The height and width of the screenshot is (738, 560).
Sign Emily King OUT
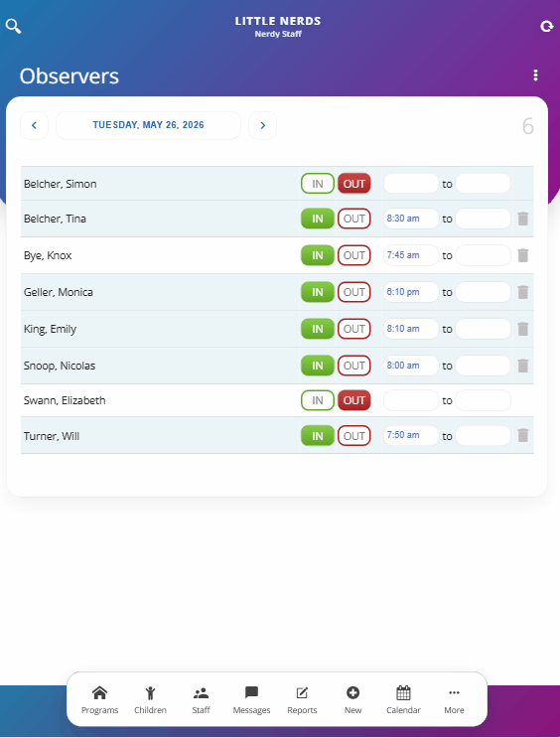pos(354,329)
